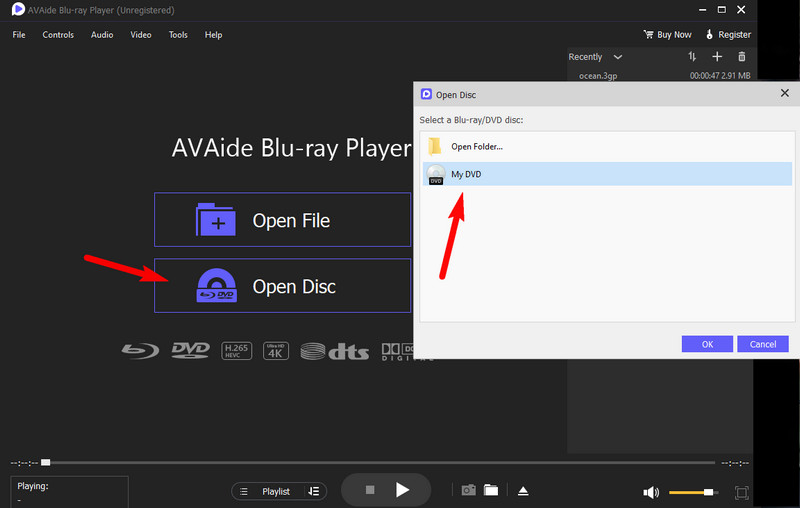The width and height of the screenshot is (800, 508).
Task: Open the Audio menu
Action: pyautogui.click(x=102, y=35)
